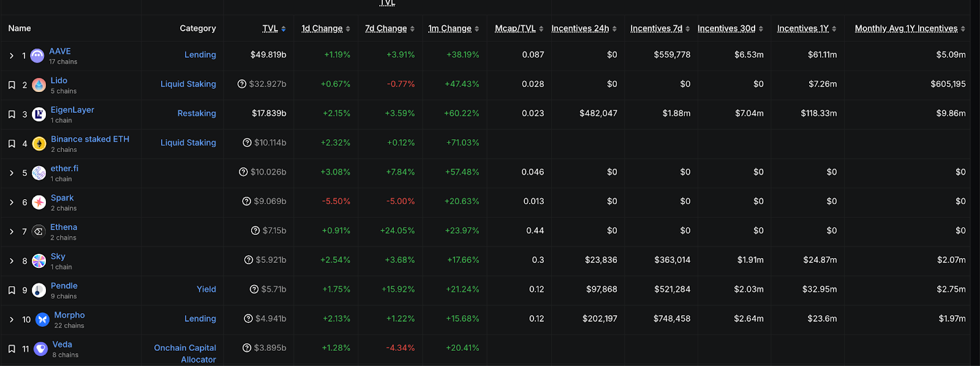
Task: Click the EigenLayer protocol logo icon
Action: pyautogui.click(x=39, y=115)
